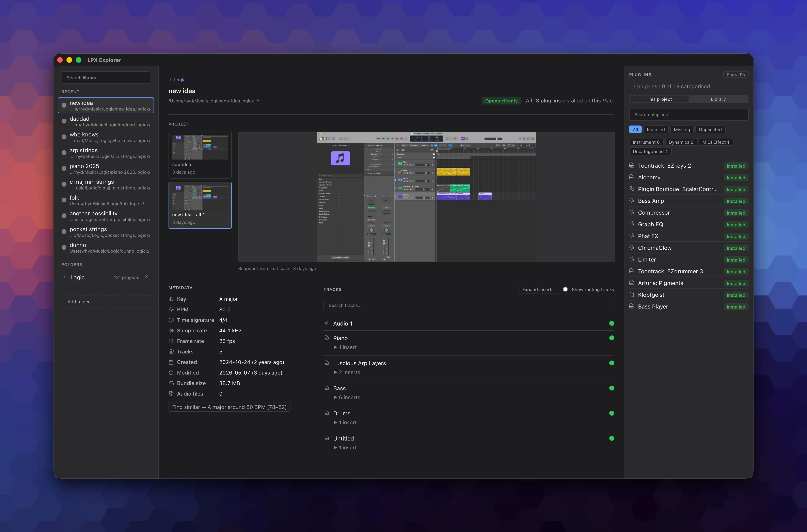The image size is (807, 532).
Task: Click the Bass Amp waveform icon
Action: pyautogui.click(x=632, y=201)
